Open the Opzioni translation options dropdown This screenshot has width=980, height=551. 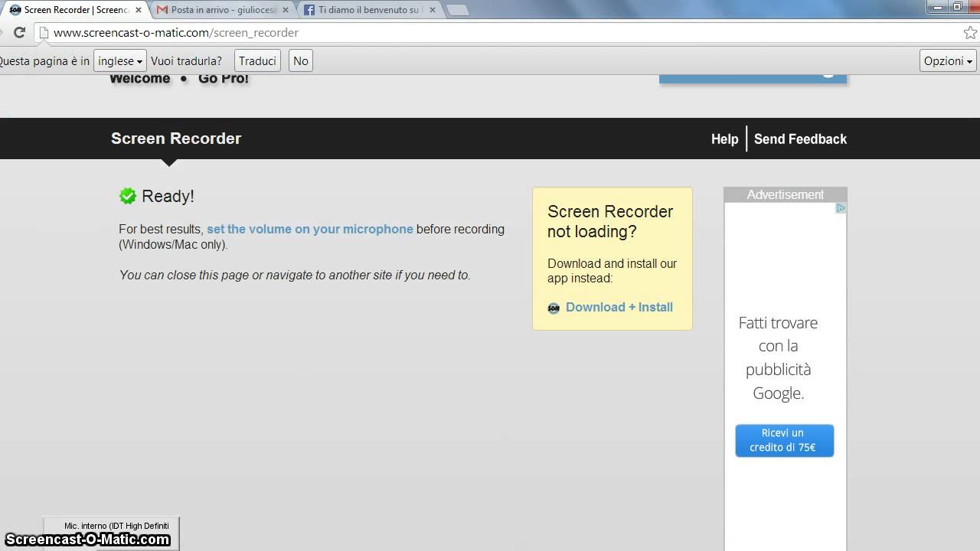coord(948,61)
